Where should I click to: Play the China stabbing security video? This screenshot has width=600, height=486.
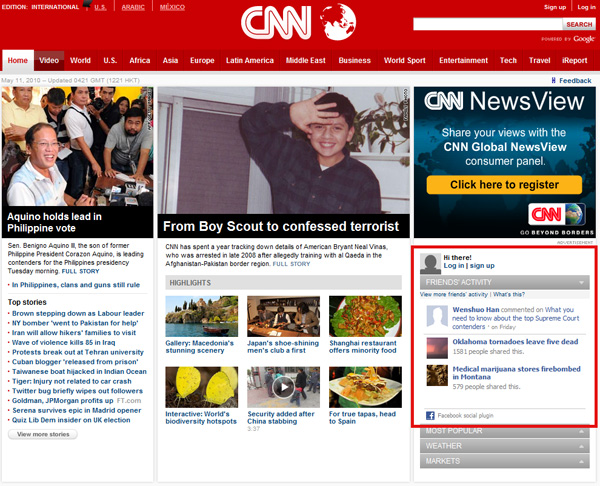click(283, 387)
